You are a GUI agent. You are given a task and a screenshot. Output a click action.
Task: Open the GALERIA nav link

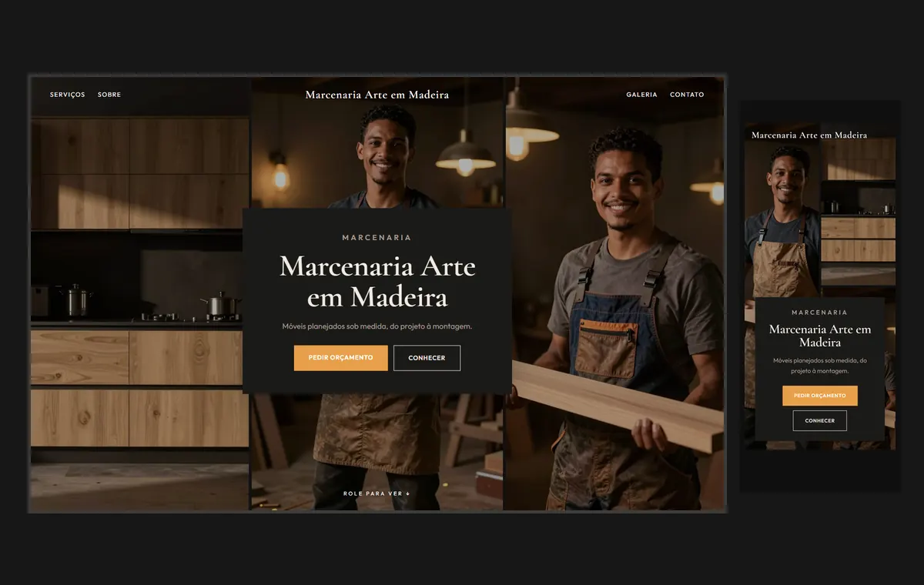click(x=641, y=95)
